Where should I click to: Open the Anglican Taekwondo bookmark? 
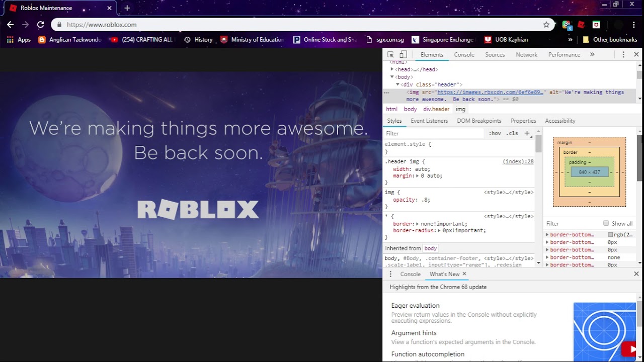tap(70, 40)
